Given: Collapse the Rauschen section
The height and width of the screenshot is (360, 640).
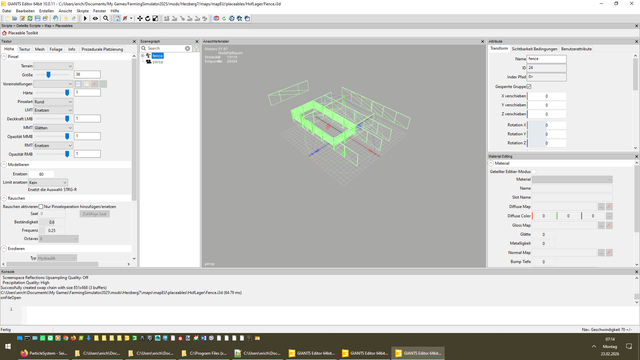Looking at the screenshot, I should tap(4, 198).
